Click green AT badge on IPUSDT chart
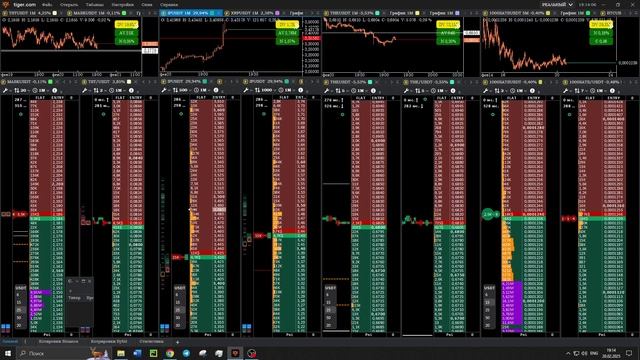The image size is (640, 360). tap(287, 33)
